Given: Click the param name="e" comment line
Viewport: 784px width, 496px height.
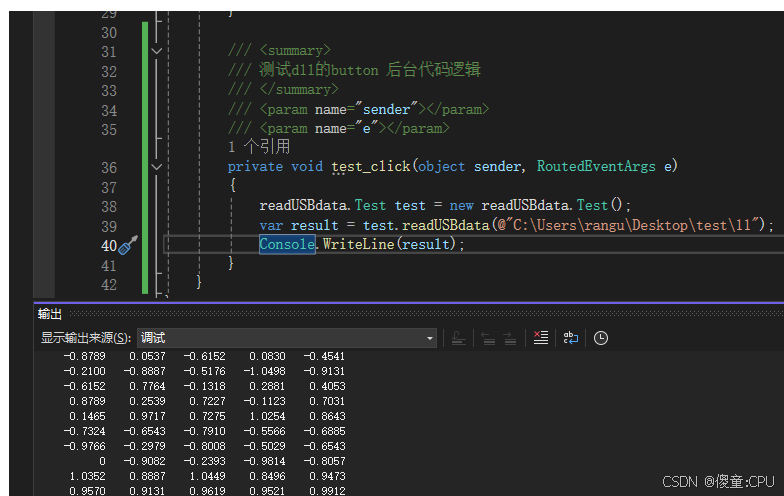Looking at the screenshot, I should 338,128.
